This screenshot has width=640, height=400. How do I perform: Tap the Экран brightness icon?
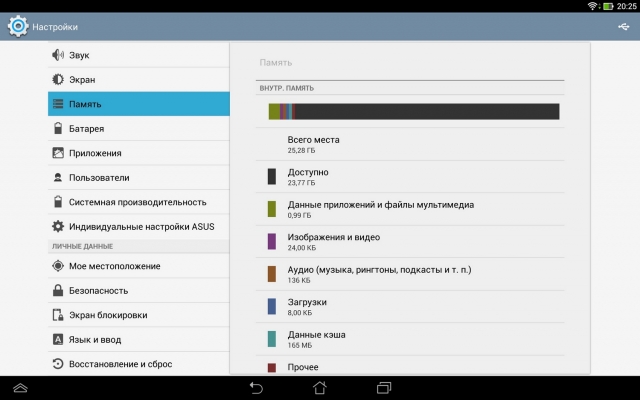(x=58, y=79)
